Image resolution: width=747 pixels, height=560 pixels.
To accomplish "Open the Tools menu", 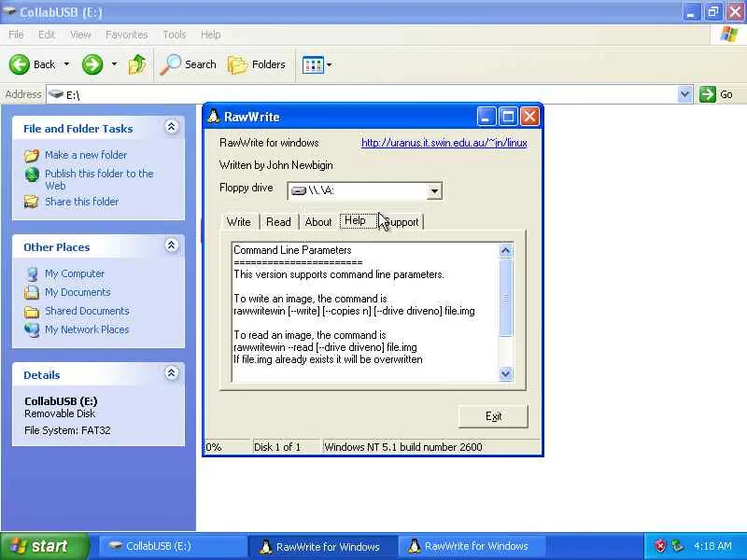I will [175, 35].
